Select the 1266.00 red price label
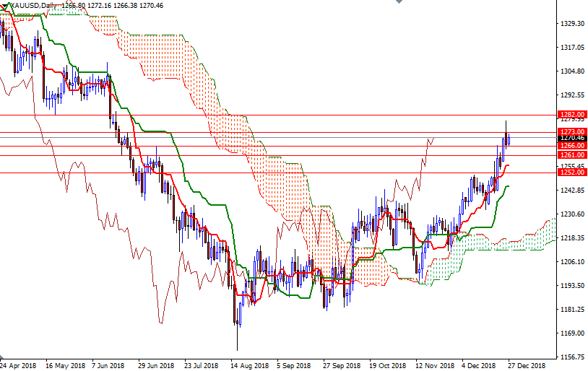 pyautogui.click(x=571, y=146)
